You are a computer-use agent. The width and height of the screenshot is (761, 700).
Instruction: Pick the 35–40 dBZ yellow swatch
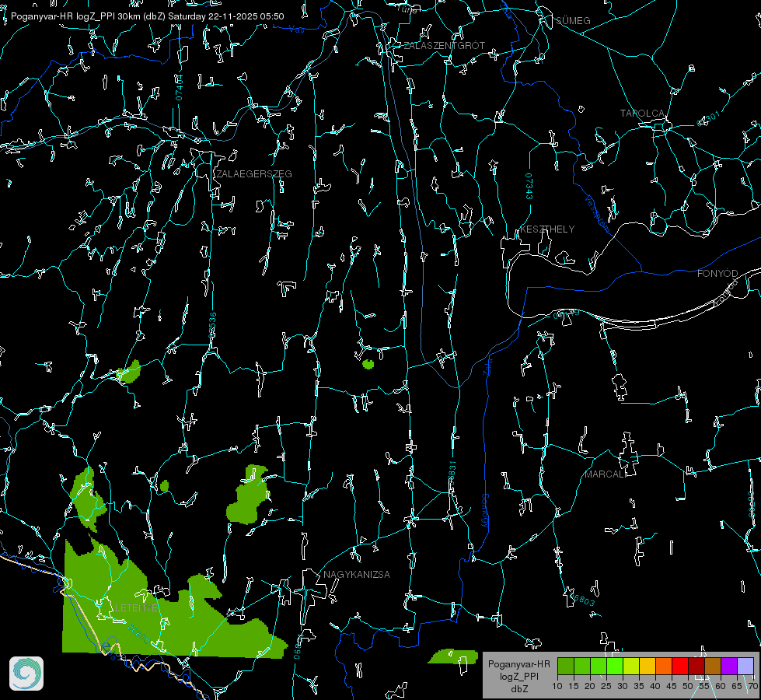coord(648,666)
